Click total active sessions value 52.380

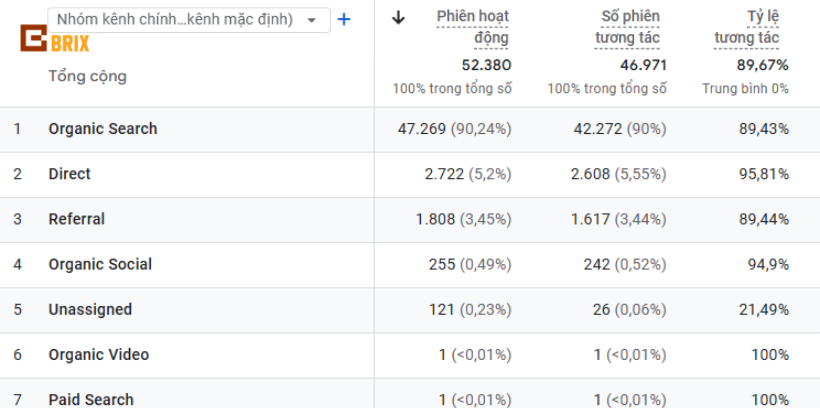tap(485, 65)
